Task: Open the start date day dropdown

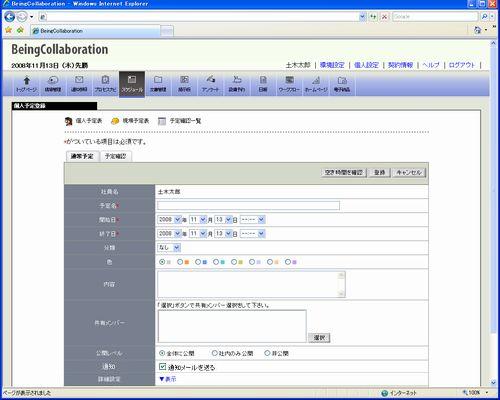Action: click(x=223, y=220)
